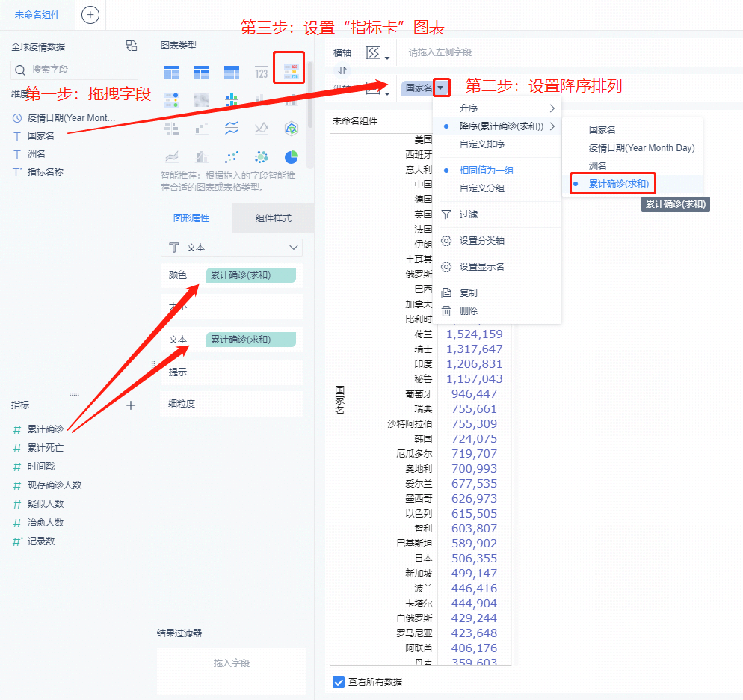
Task: Click the plus button beside 指标
Action: (x=131, y=405)
